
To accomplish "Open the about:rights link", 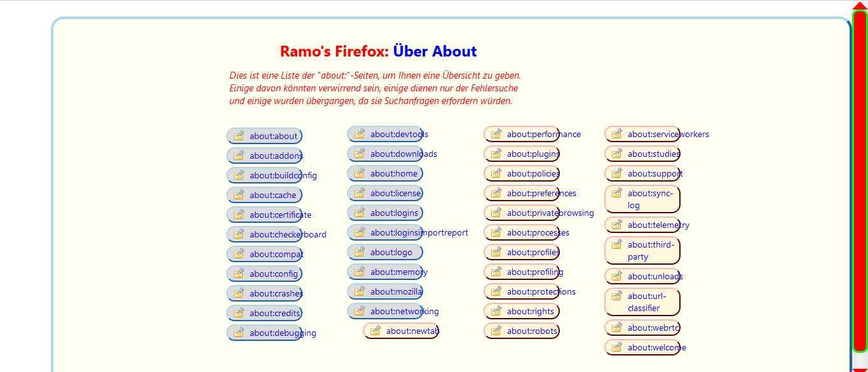I will [531, 312].
